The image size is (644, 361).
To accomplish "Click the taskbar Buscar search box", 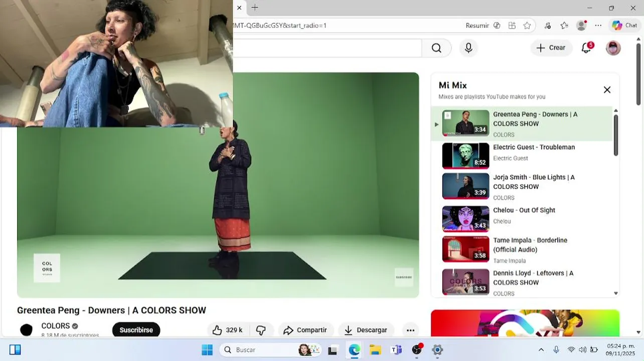I will tap(271, 349).
